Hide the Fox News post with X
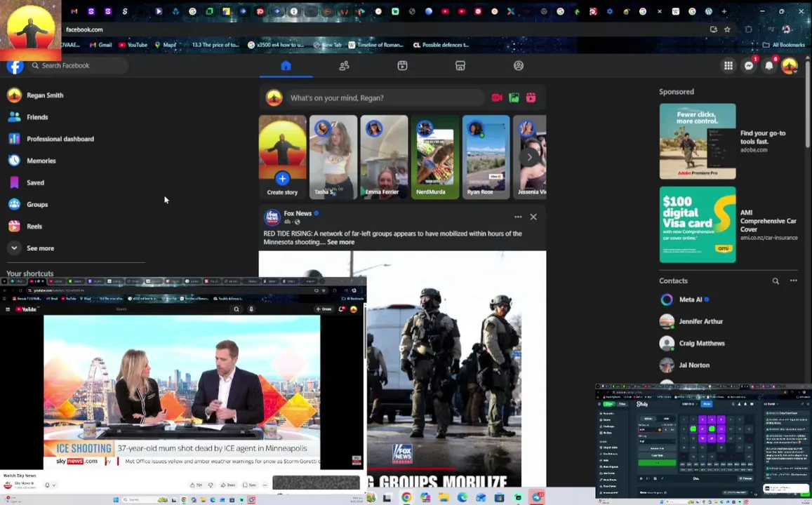Screen dimensions: 812x505 pyautogui.click(x=533, y=217)
